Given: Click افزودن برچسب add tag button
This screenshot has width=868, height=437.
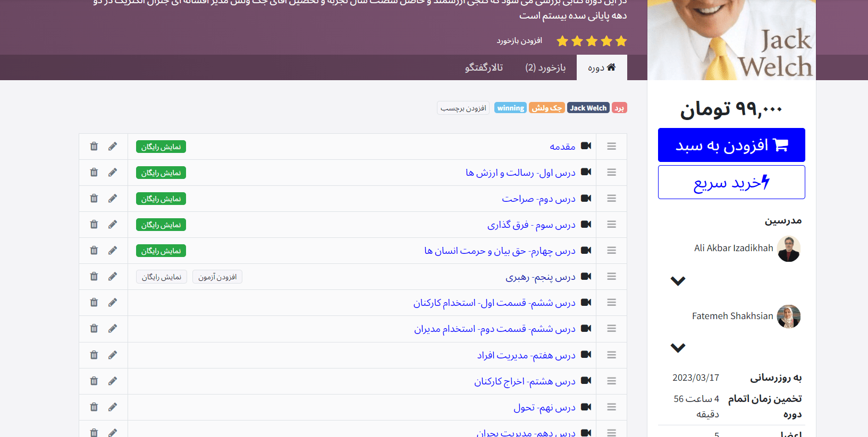Looking at the screenshot, I should click(464, 108).
